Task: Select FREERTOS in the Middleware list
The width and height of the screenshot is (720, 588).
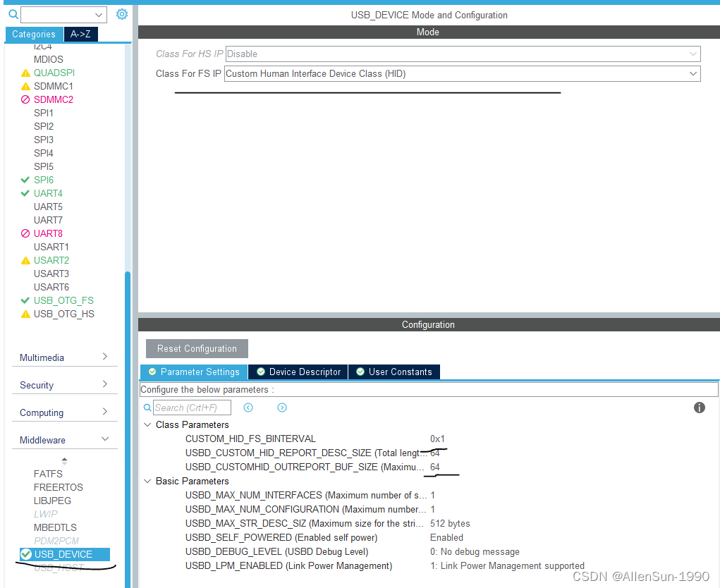Action: pos(59,487)
